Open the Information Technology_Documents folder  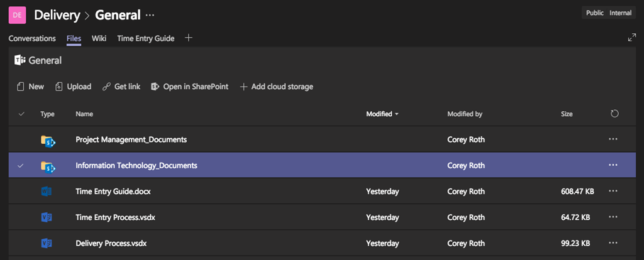coord(136,165)
